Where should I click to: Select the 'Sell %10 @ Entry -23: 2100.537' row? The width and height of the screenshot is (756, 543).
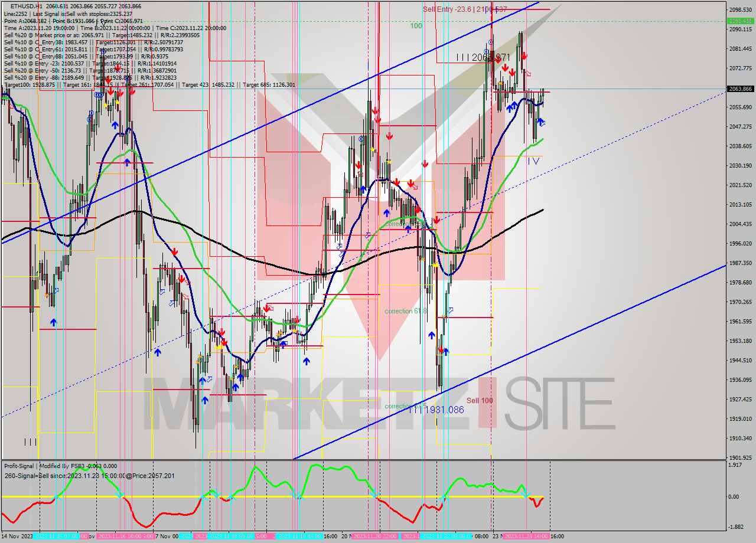(x=90, y=63)
